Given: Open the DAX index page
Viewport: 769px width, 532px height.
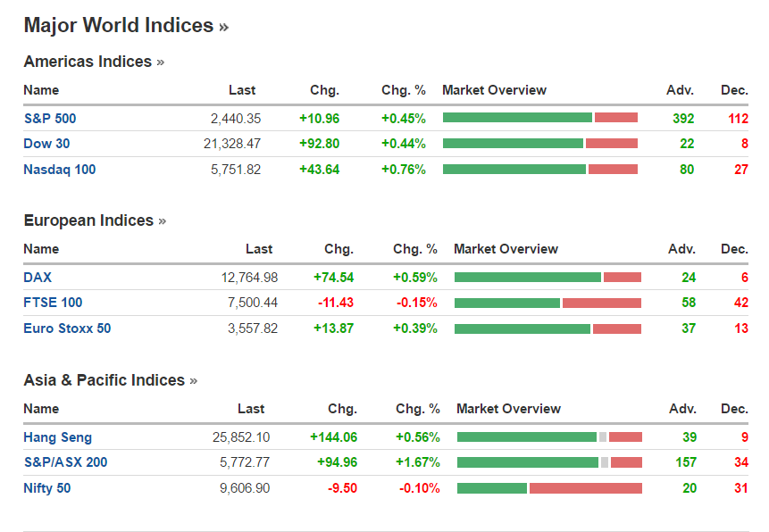Looking at the screenshot, I should tap(38, 278).
